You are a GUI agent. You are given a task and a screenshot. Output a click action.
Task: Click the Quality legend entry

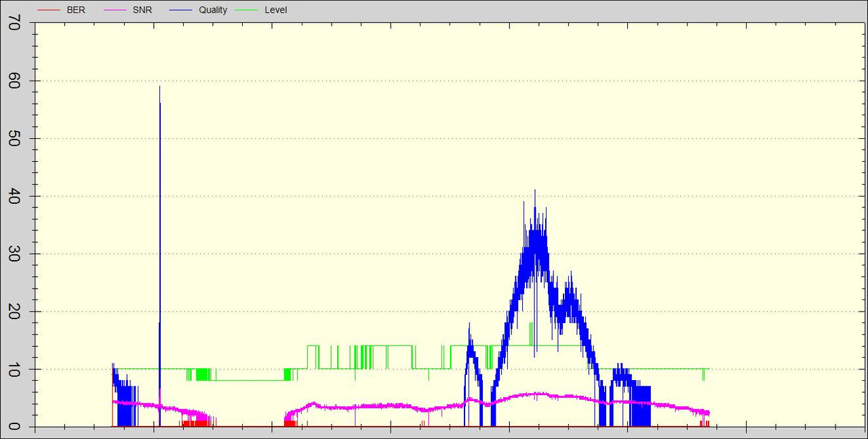click(x=200, y=10)
